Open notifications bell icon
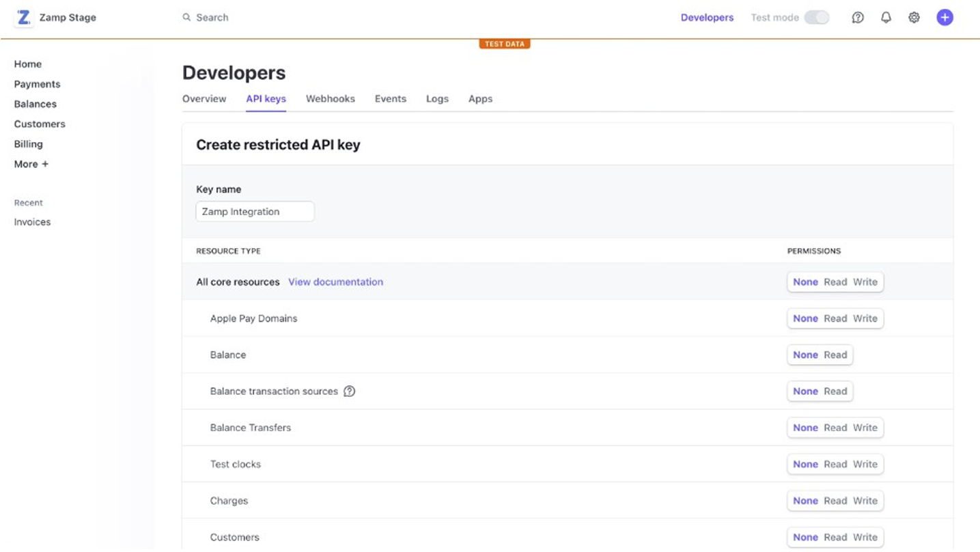Viewport: 980px width, 552px height. 886,18
